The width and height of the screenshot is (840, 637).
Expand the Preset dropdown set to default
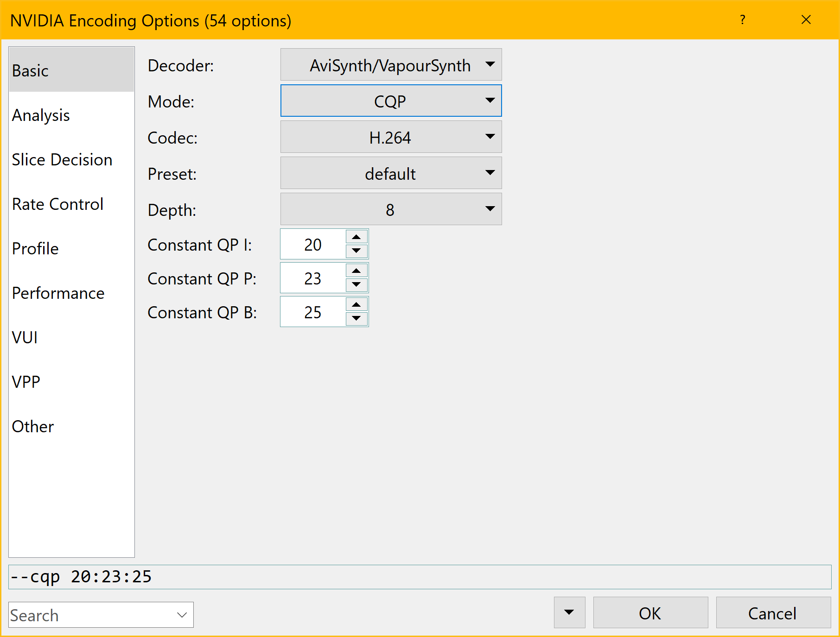pyautogui.click(x=391, y=173)
